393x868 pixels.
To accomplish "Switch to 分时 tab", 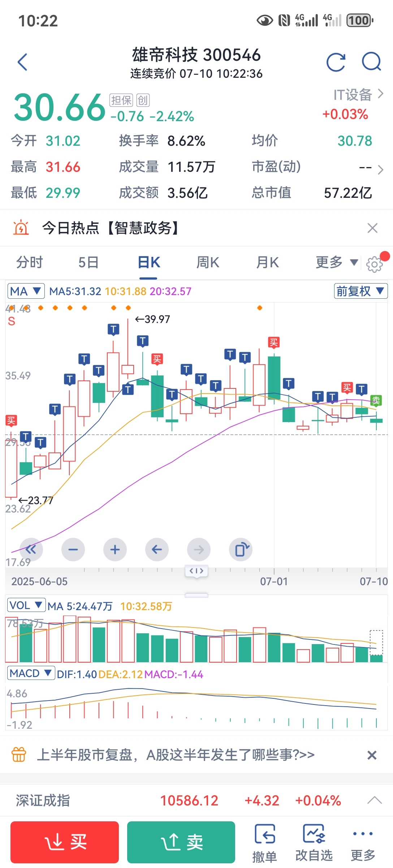I will point(30,263).
